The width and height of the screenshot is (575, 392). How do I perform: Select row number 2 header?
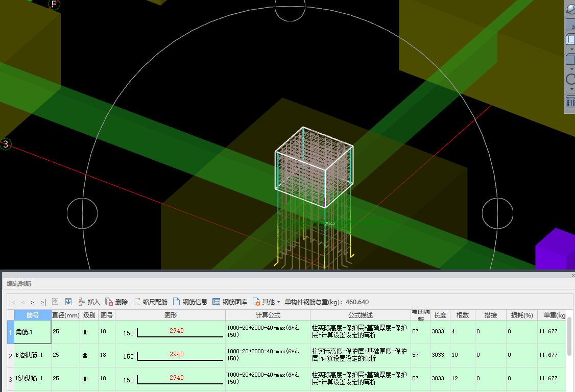click(11, 356)
